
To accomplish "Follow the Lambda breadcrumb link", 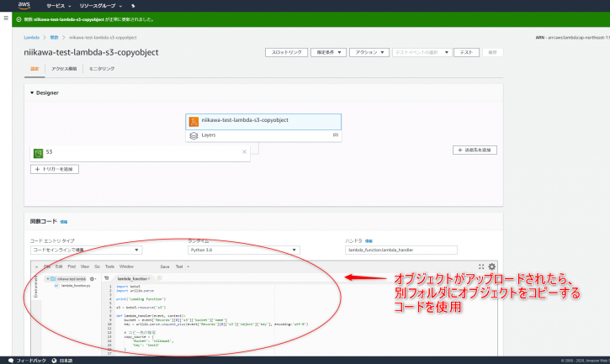I will [31, 38].
